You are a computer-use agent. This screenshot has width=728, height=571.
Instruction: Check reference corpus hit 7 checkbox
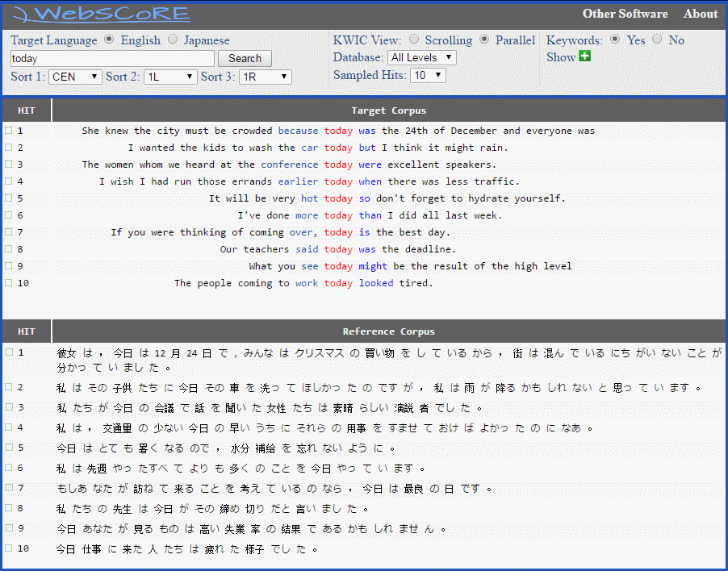(x=8, y=488)
